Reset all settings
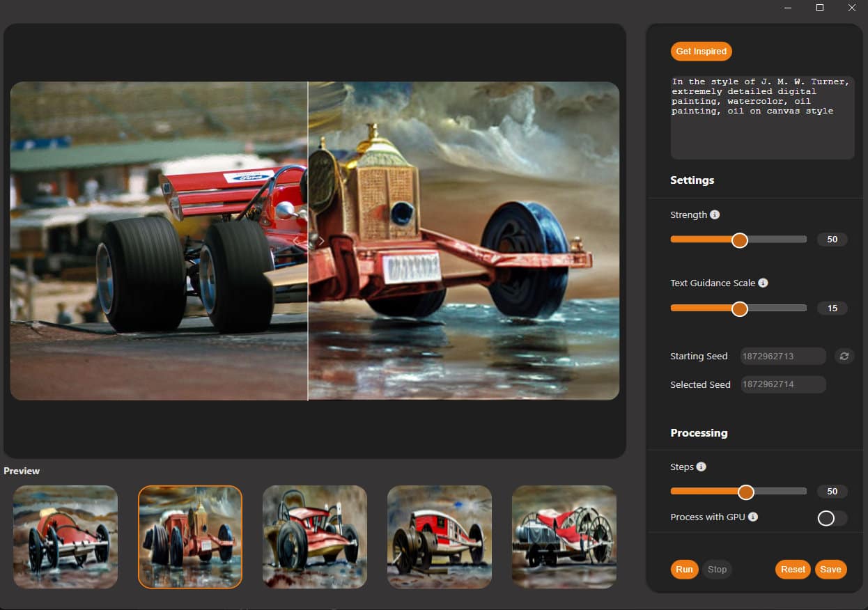The width and height of the screenshot is (868, 610). [x=792, y=569]
